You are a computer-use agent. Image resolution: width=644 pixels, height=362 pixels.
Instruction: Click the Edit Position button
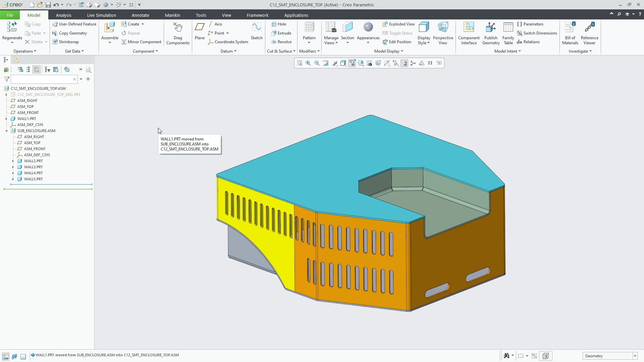coord(397,42)
